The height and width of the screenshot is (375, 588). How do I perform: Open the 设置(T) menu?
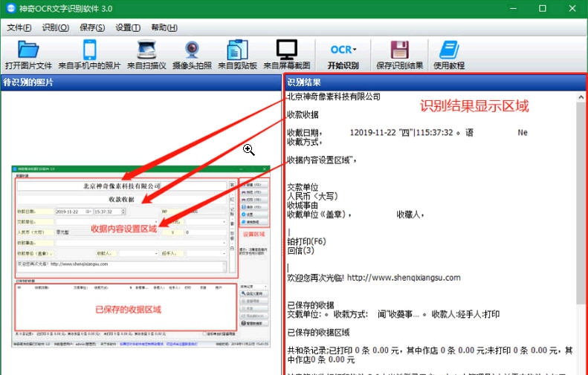(128, 27)
